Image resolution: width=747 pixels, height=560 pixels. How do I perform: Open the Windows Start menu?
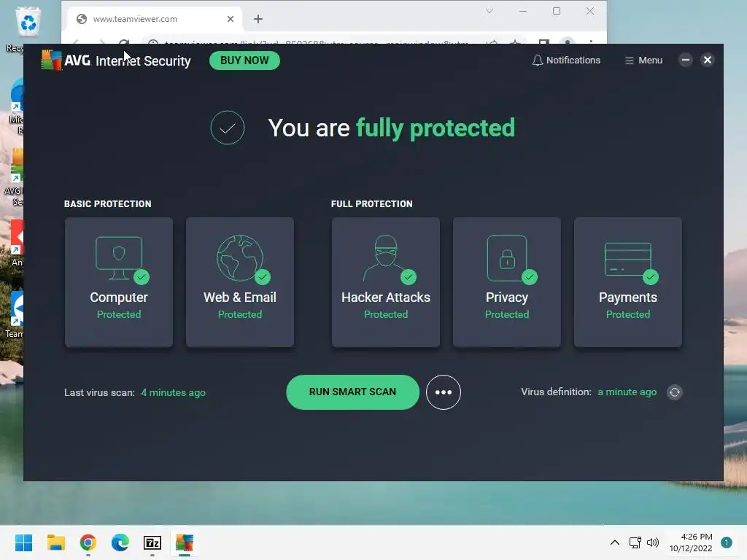click(x=24, y=542)
